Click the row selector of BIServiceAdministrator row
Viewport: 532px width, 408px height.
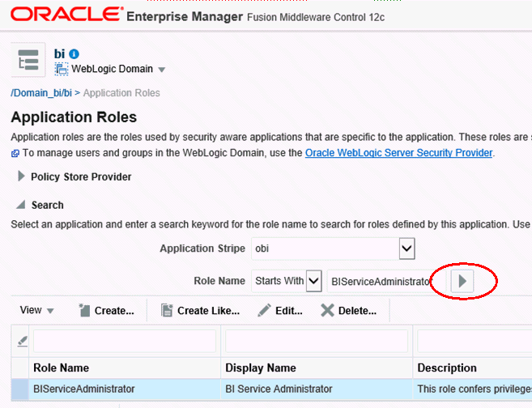[19, 389]
